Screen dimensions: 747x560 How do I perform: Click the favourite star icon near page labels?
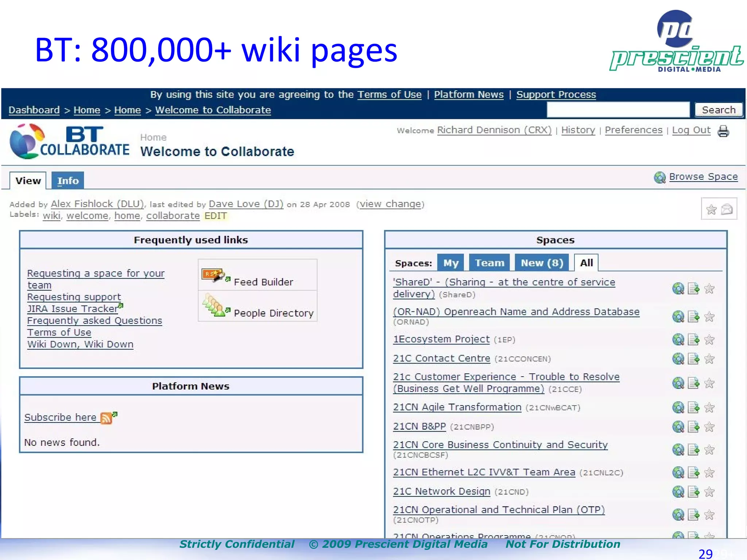point(711,209)
